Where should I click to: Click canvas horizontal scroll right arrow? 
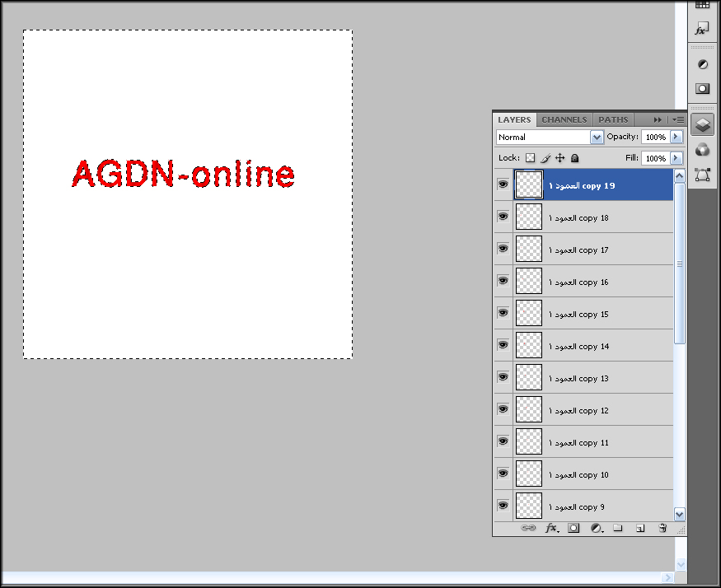click(667, 577)
